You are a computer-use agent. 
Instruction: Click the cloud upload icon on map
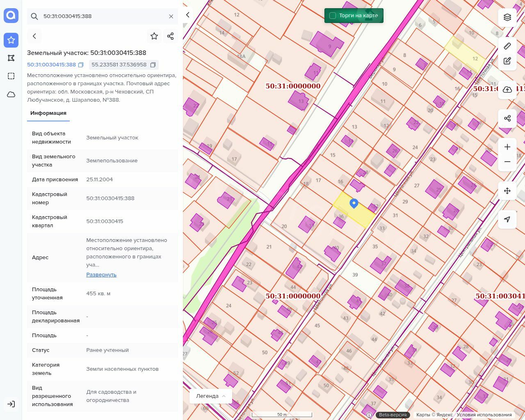tap(507, 90)
